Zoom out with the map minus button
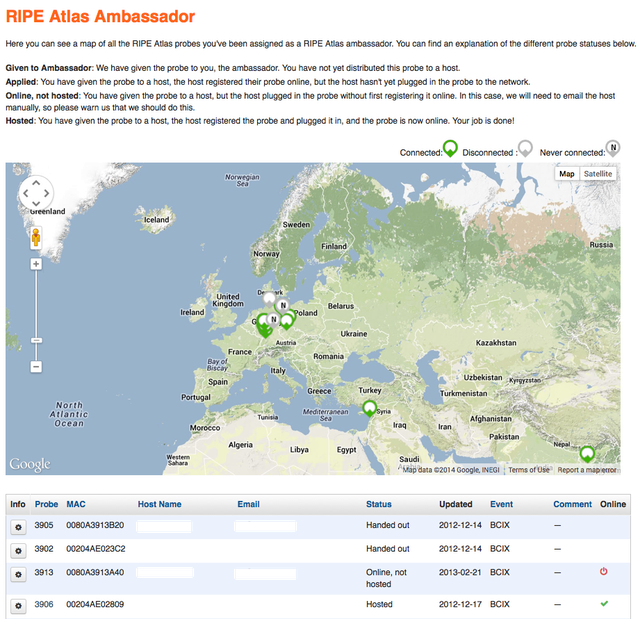Viewport: 640px width, 619px height. pyautogui.click(x=36, y=366)
